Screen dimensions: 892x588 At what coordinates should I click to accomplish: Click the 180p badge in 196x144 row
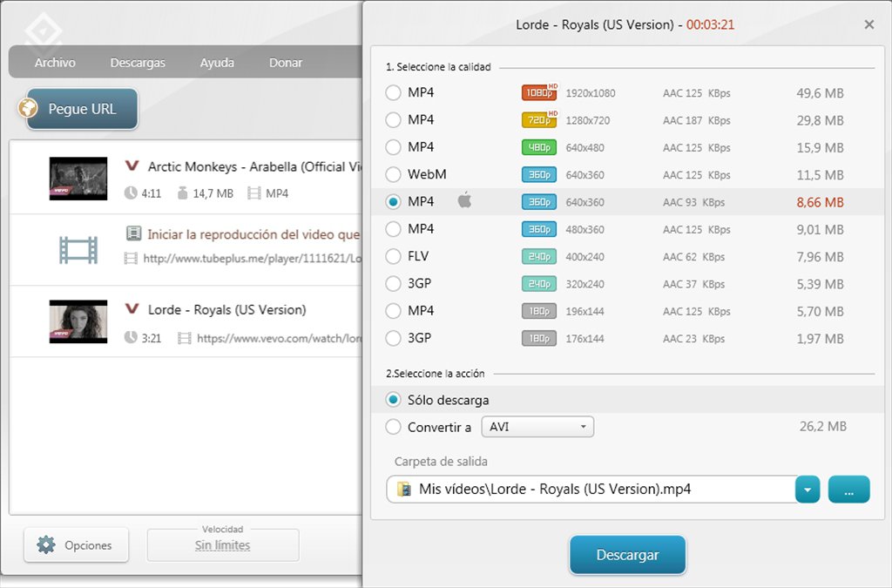click(x=539, y=311)
